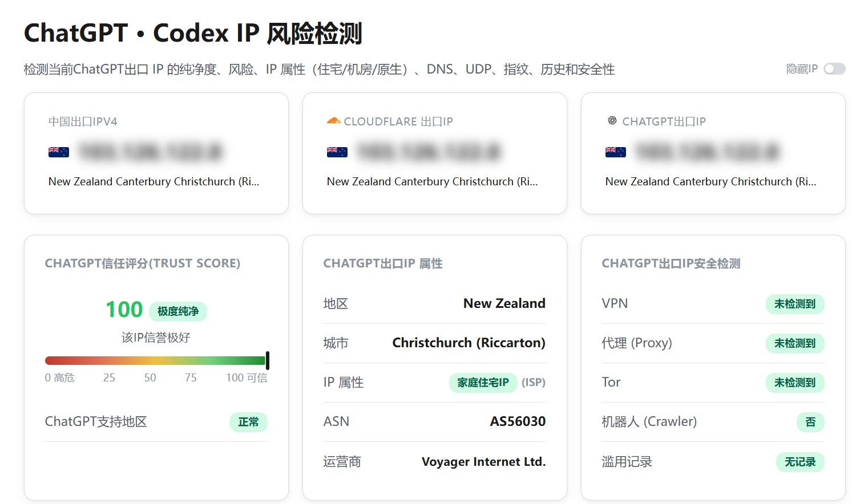Click New Zealand flag in ChatGPT出口IP card

tap(616, 152)
